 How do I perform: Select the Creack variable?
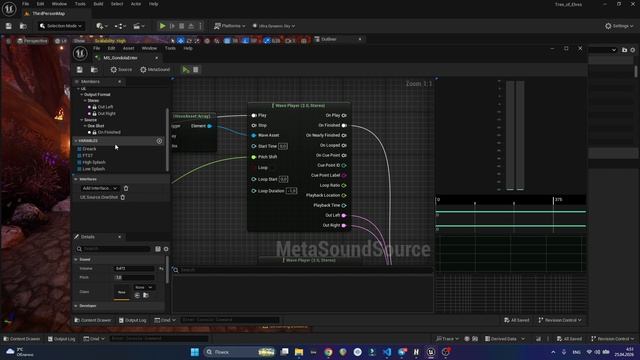[x=89, y=149]
